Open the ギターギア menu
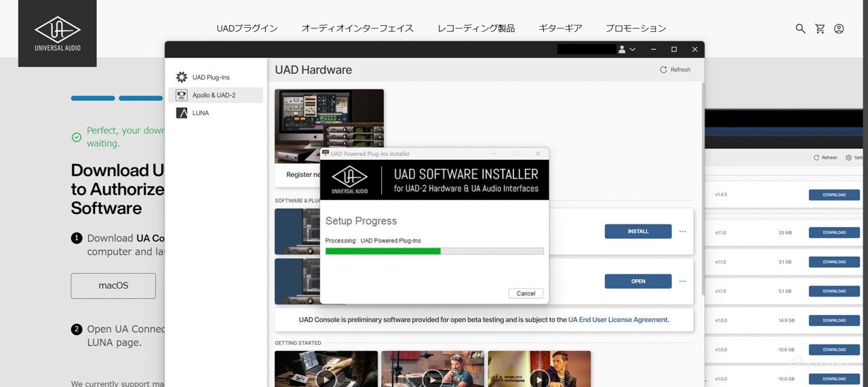Viewport: 868px width, 387px height. coord(560,28)
